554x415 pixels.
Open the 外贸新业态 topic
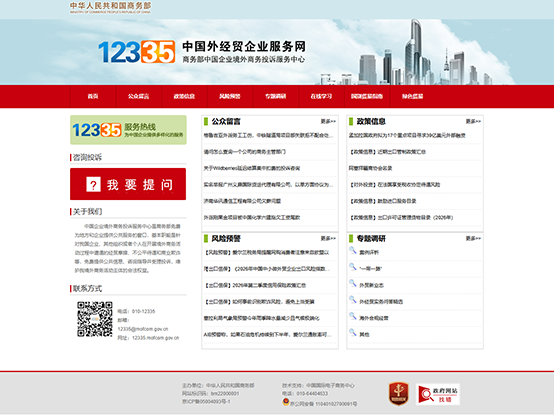[371, 285]
